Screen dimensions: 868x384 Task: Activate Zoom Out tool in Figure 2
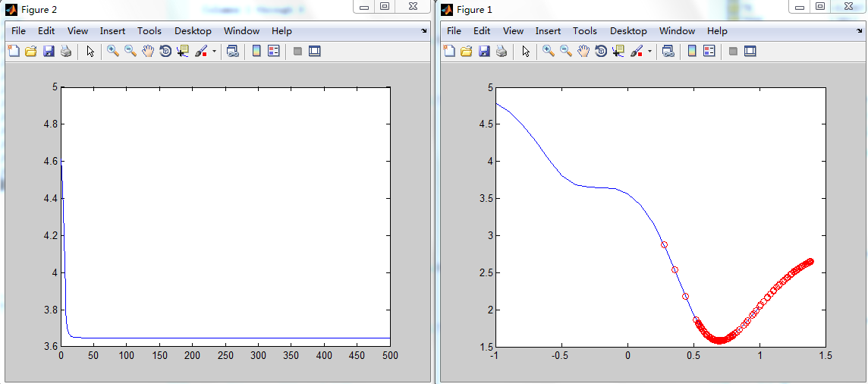[x=130, y=52]
